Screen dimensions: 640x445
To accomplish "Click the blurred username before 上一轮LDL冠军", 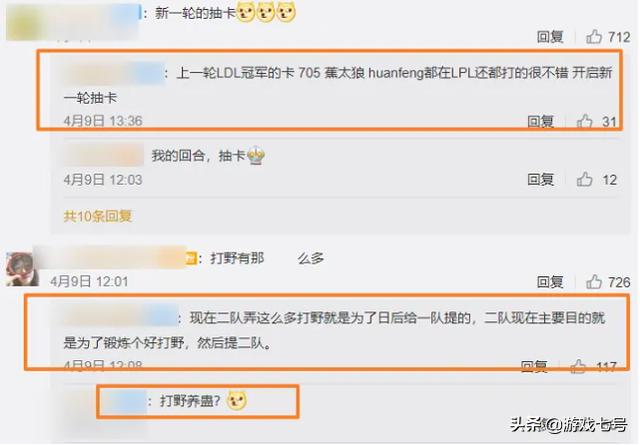I will pos(114,73).
